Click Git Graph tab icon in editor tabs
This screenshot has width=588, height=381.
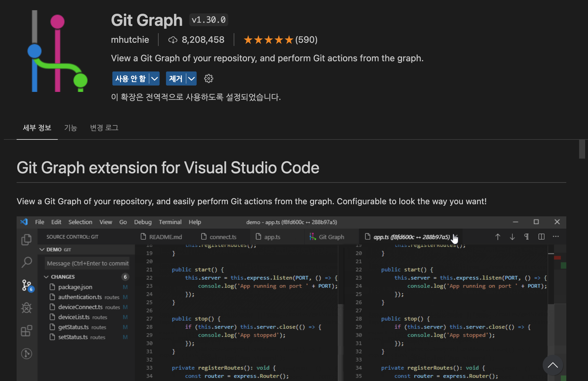click(313, 237)
